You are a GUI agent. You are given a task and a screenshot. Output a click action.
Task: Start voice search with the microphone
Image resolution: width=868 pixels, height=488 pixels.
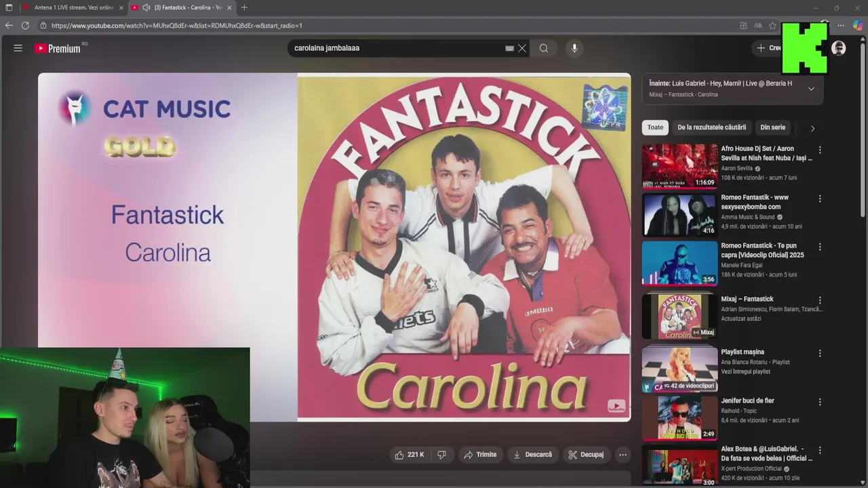click(574, 48)
